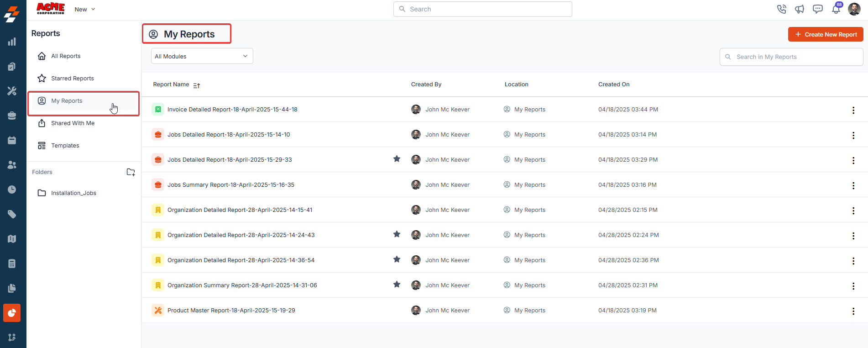Screen dimensions: 868x348
Task: Open the All Modules dropdown
Action: click(x=202, y=56)
